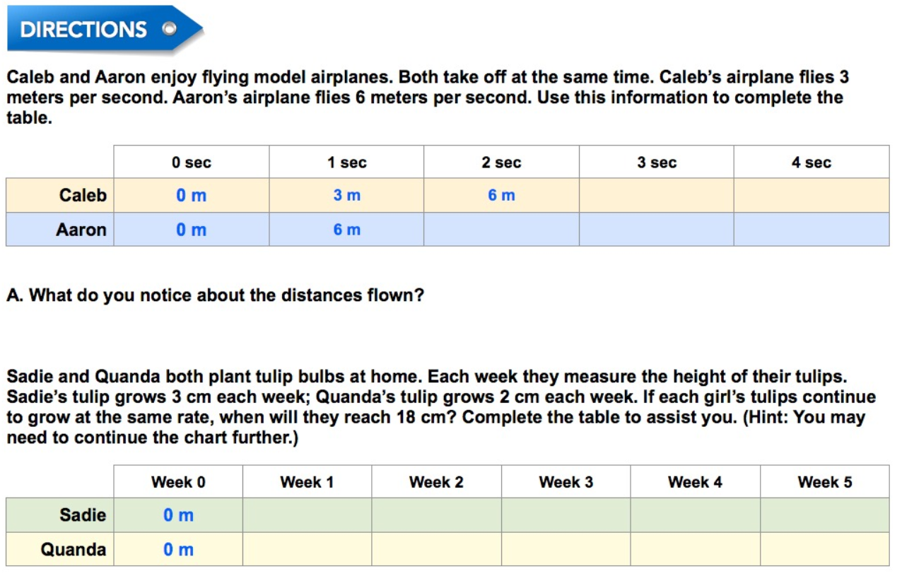
Task: Click Aaron's empty 3 sec cell
Action: point(656,230)
